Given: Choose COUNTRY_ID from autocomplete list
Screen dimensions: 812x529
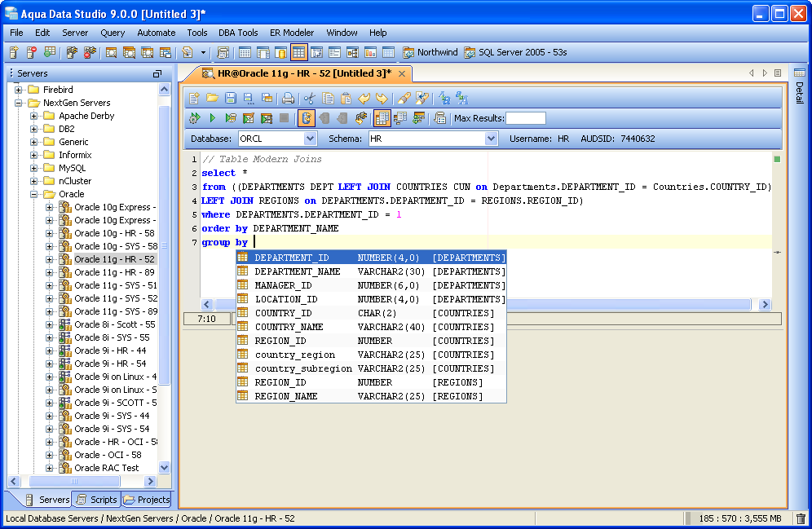Looking at the screenshot, I should pos(371,313).
